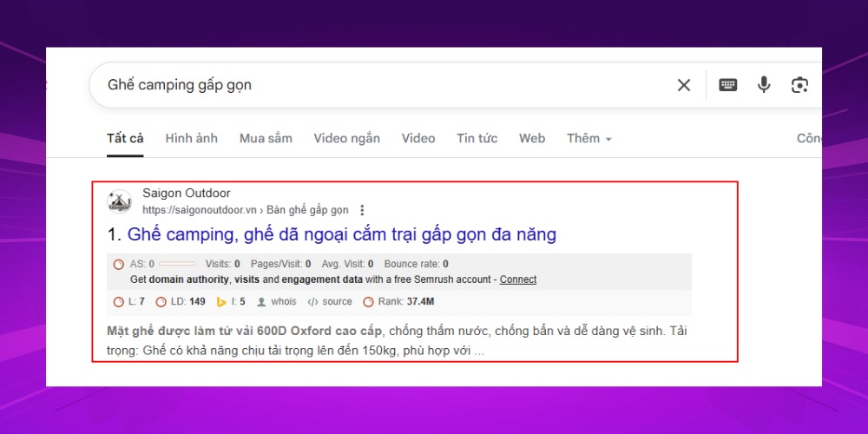Click the 'Avg. Visit: 0' metric
The height and width of the screenshot is (434, 868).
pos(348,264)
